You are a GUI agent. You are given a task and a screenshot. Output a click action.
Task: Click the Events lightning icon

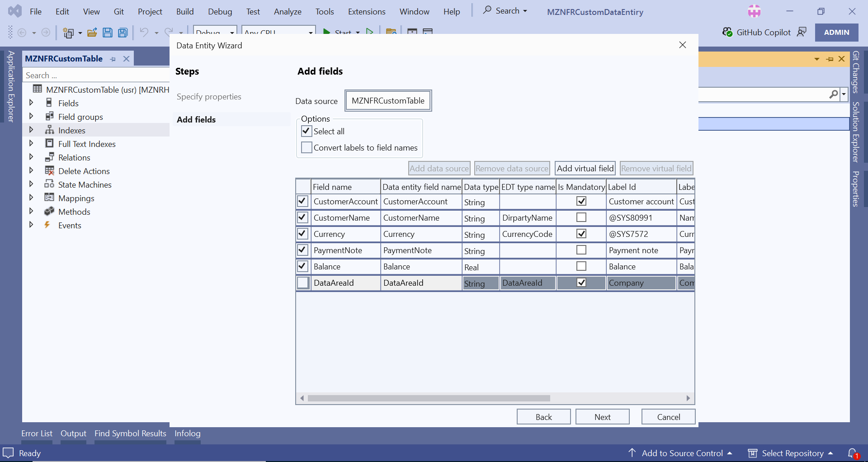coord(47,225)
